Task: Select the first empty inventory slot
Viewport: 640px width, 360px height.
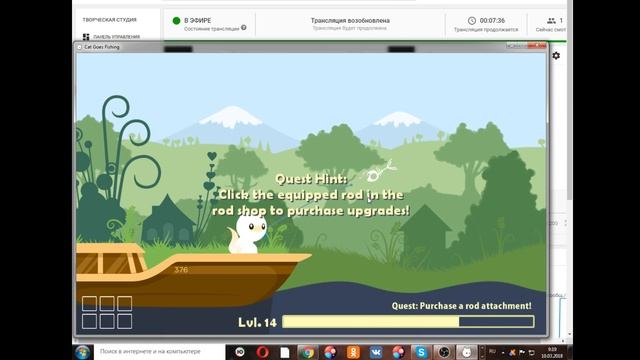Action: pyautogui.click(x=89, y=304)
